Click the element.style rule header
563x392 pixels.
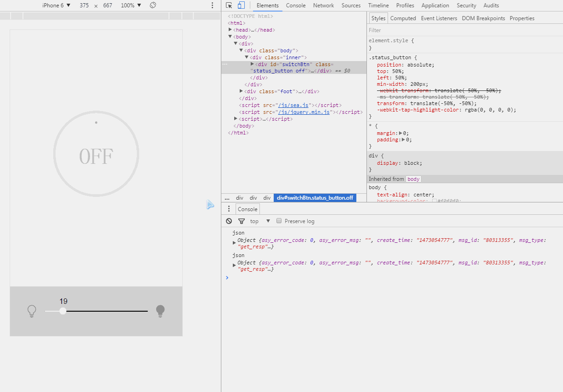pos(391,40)
